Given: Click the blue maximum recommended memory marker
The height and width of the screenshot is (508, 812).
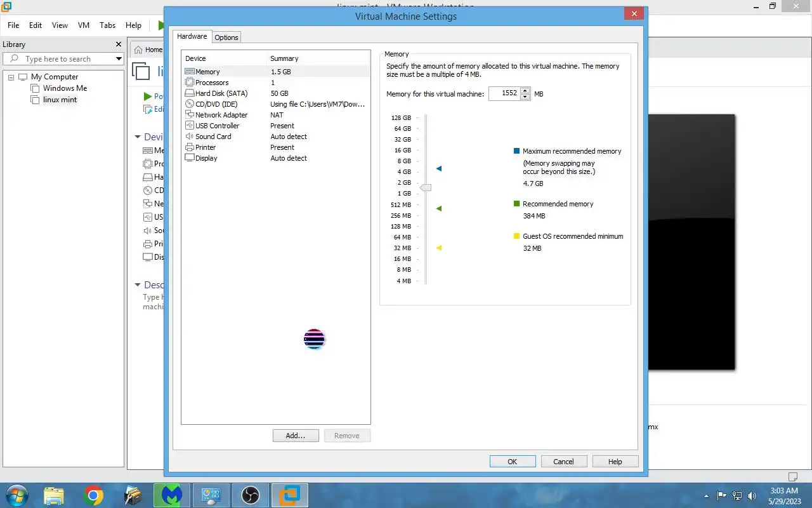Looking at the screenshot, I should click(x=438, y=168).
